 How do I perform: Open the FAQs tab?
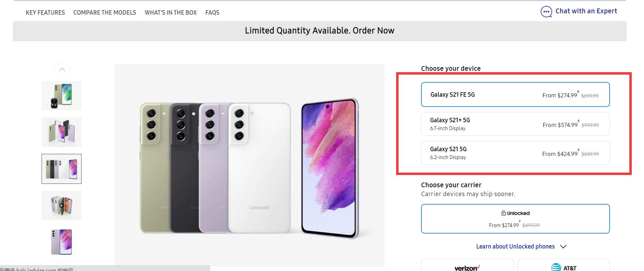(212, 13)
